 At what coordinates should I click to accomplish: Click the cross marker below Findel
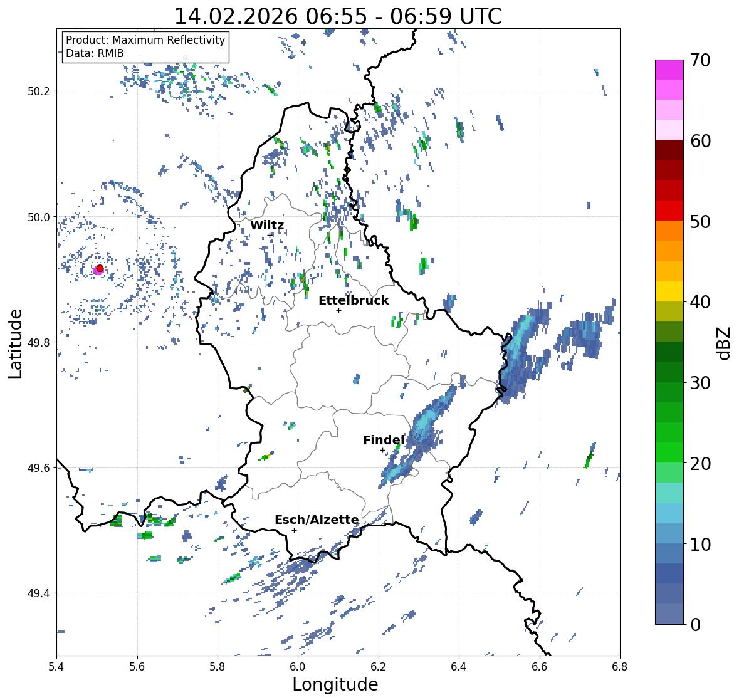pyautogui.click(x=382, y=451)
